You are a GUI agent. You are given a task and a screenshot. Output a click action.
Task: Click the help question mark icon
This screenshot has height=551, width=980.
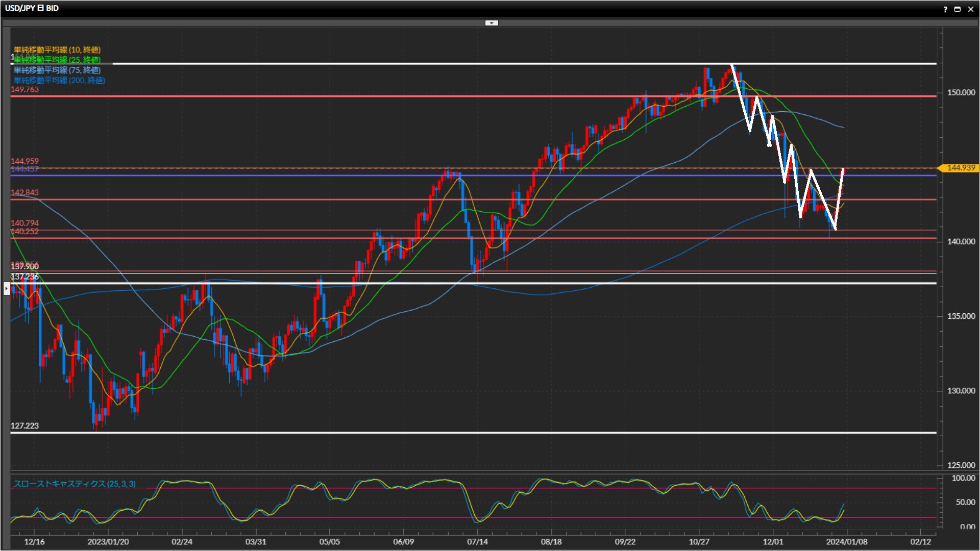[x=945, y=9]
